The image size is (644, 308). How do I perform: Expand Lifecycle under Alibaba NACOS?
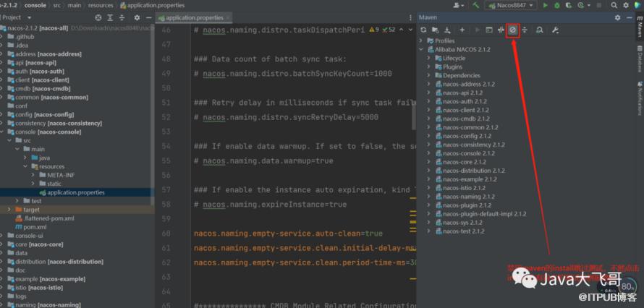429,59
